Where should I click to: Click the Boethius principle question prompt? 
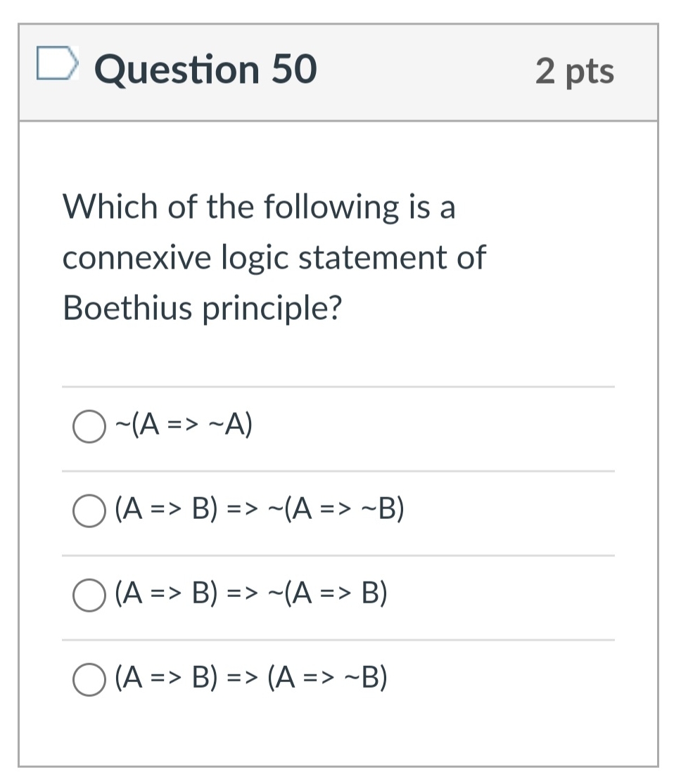pyautogui.click(x=274, y=257)
